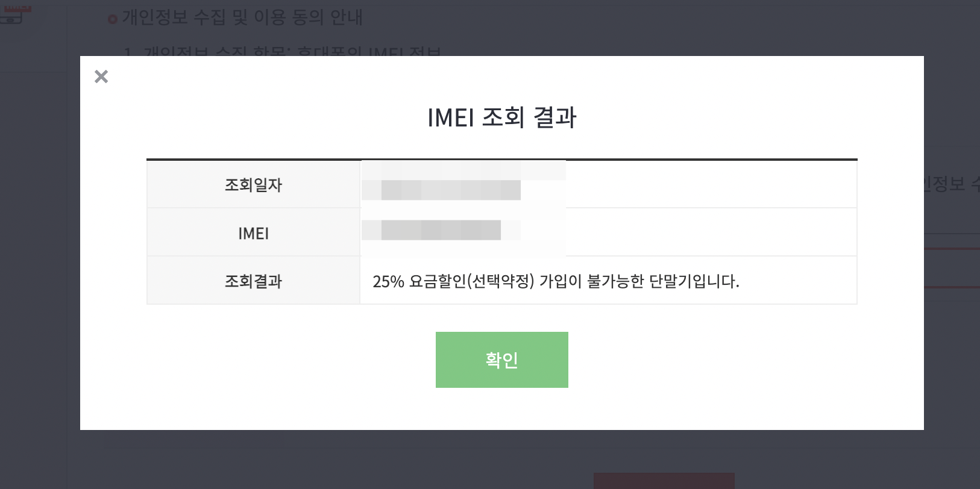Click the blurred IMEI number value
980x489 pixels.
point(441,230)
